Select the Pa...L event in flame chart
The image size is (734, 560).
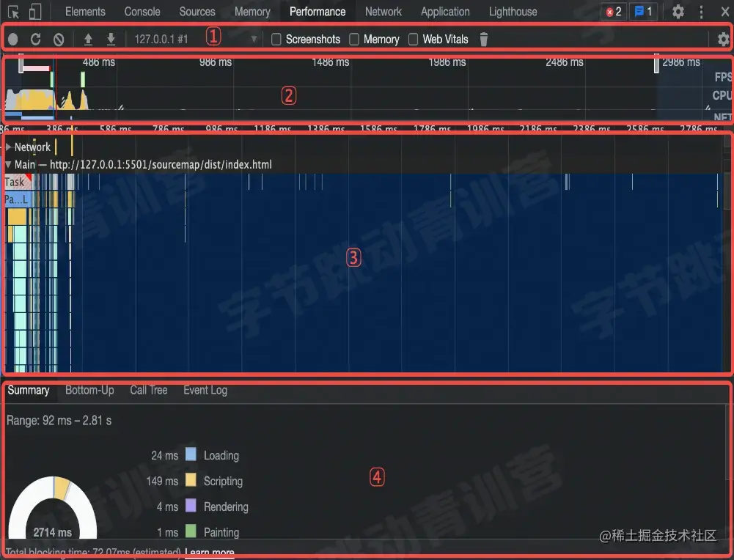click(x=16, y=200)
